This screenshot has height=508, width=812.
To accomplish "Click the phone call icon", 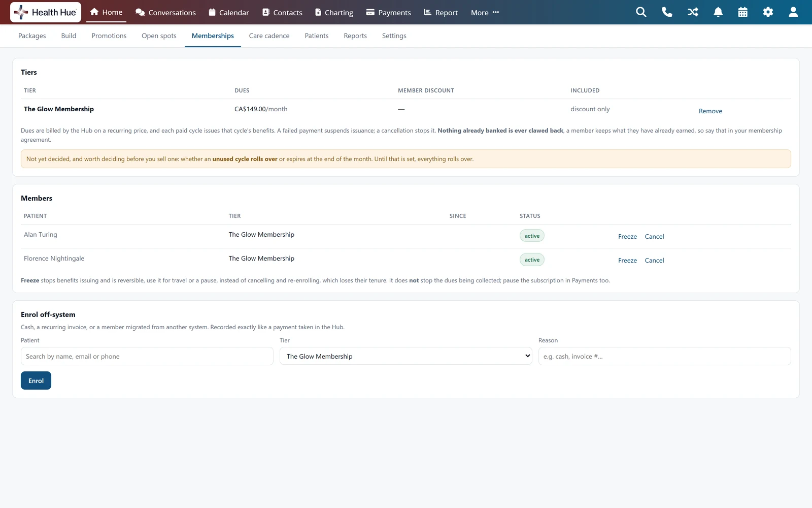I will (x=667, y=12).
